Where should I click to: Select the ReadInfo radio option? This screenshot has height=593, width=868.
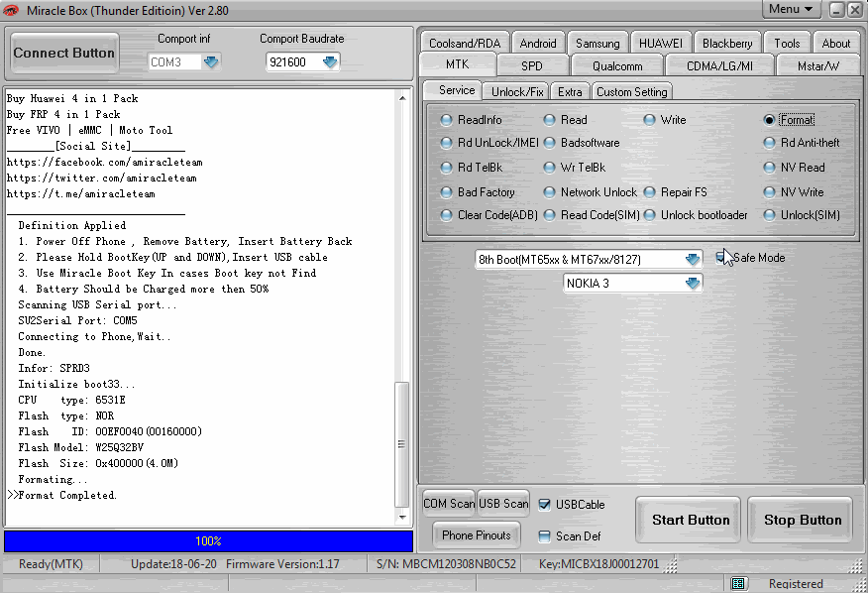[447, 120]
